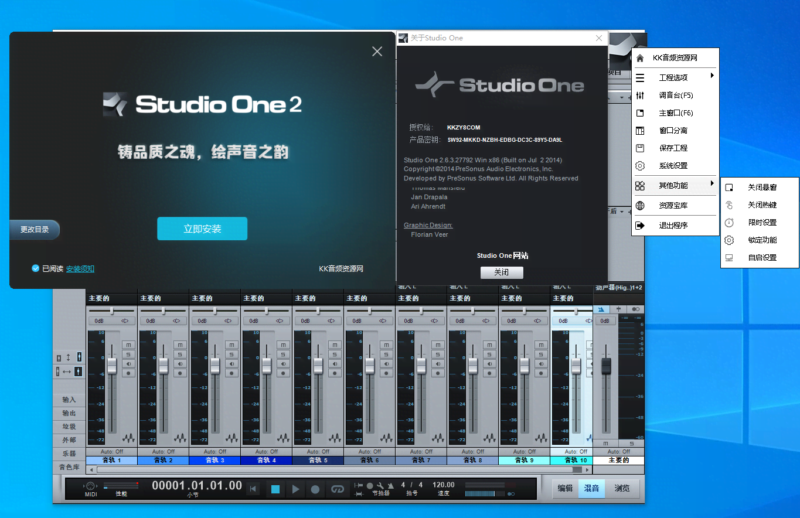800x518 pixels.
Task: Click the MIDI monitor icon in the transport
Action: pos(90,485)
